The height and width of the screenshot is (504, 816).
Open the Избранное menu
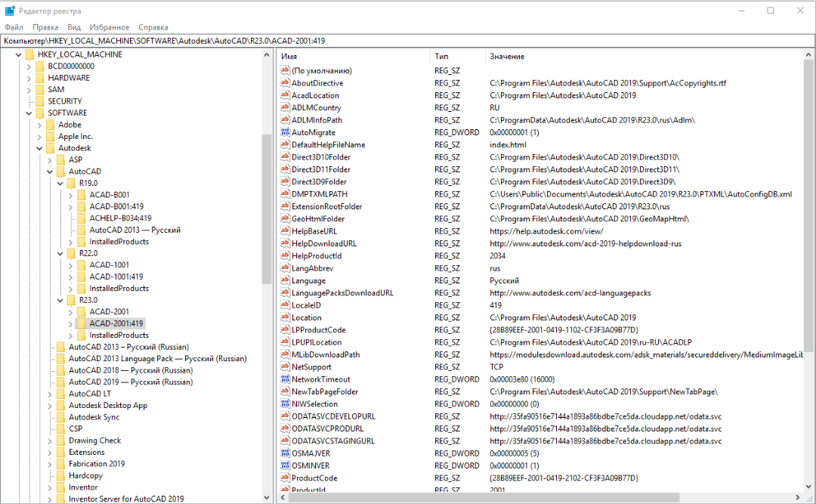pyautogui.click(x=110, y=26)
